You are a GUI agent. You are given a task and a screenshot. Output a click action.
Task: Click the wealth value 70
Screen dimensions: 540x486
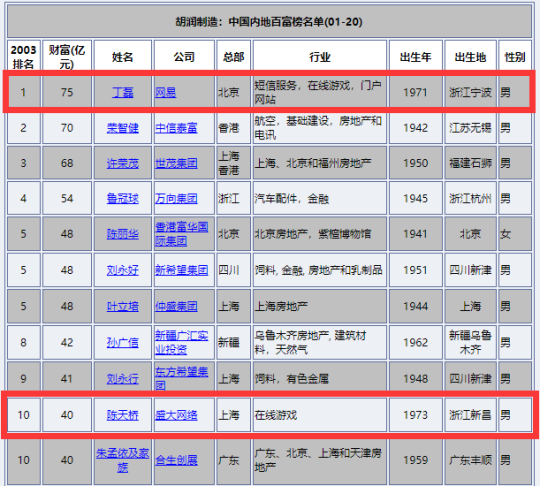click(x=67, y=128)
